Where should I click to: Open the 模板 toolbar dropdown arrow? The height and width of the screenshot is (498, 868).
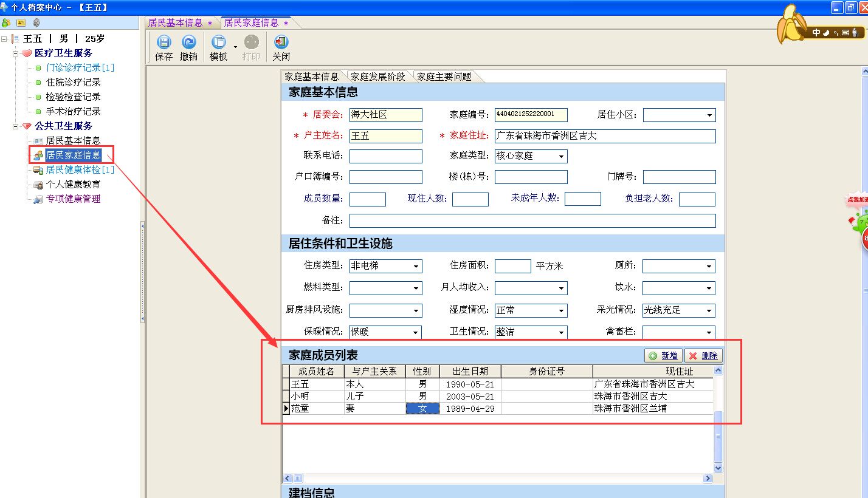click(x=235, y=46)
